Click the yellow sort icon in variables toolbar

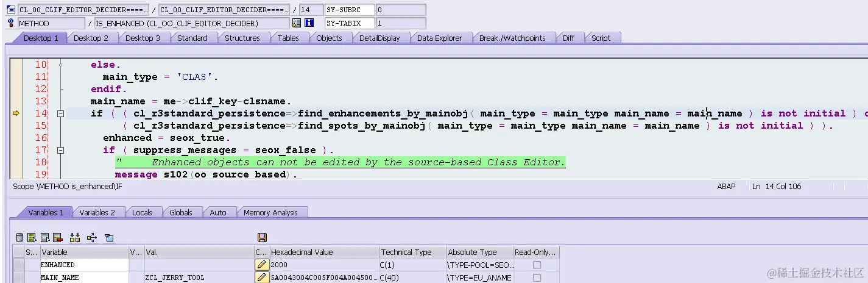pos(75,237)
